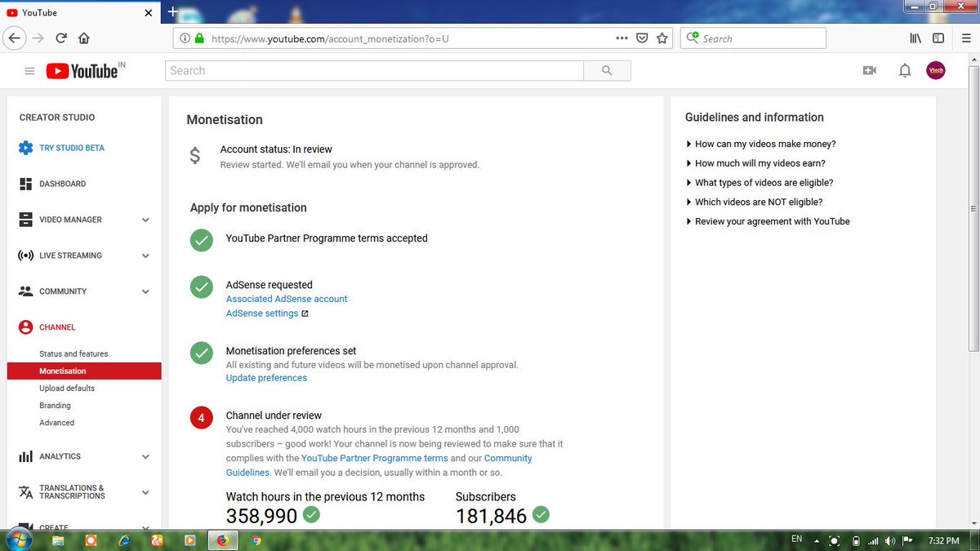The image size is (980, 551).
Task: Click the upload video camera icon
Action: point(870,71)
